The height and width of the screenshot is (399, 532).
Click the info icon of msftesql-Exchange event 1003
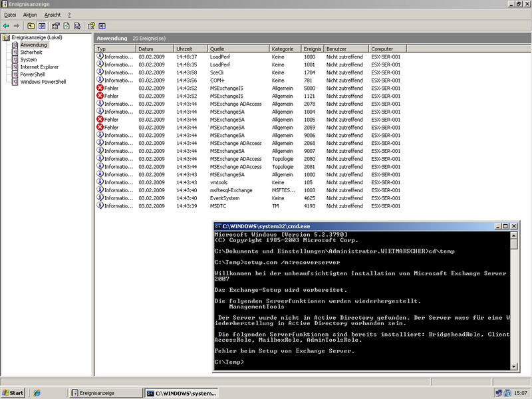(x=100, y=190)
